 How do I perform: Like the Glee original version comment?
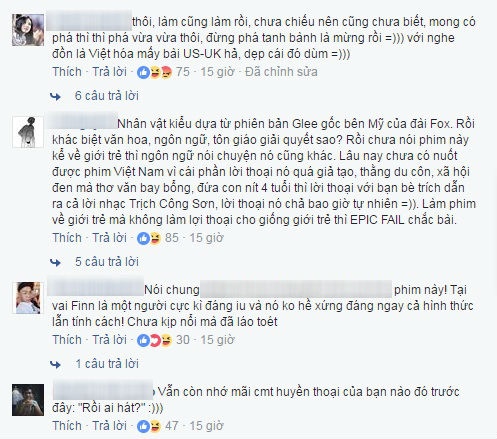pos(67,238)
